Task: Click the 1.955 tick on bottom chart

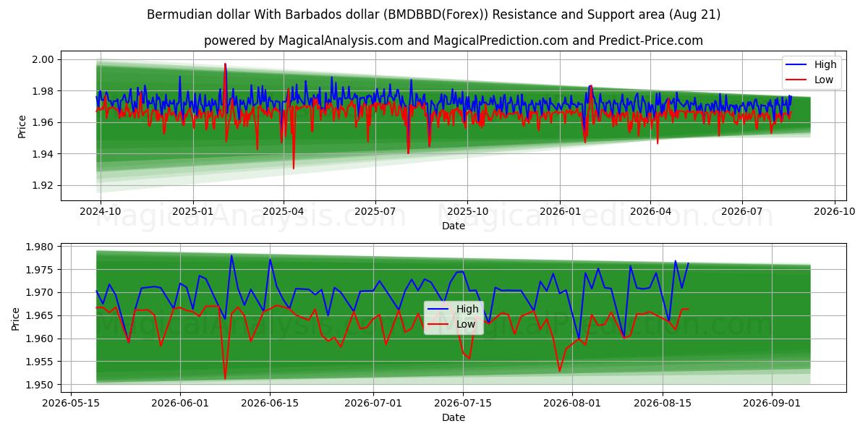Action: pyautogui.click(x=41, y=362)
